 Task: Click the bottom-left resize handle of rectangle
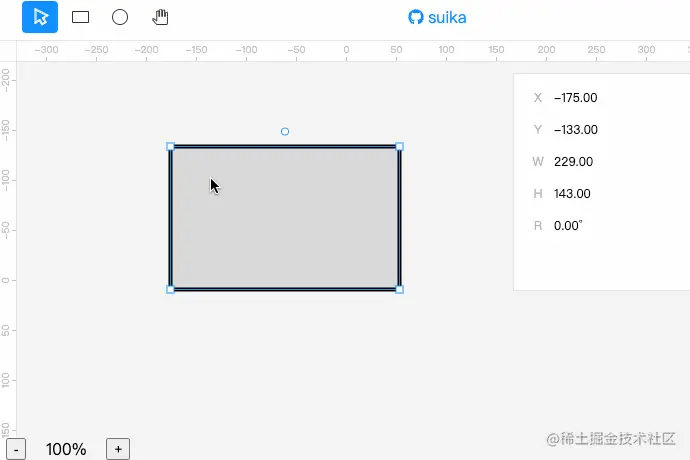pyautogui.click(x=171, y=289)
